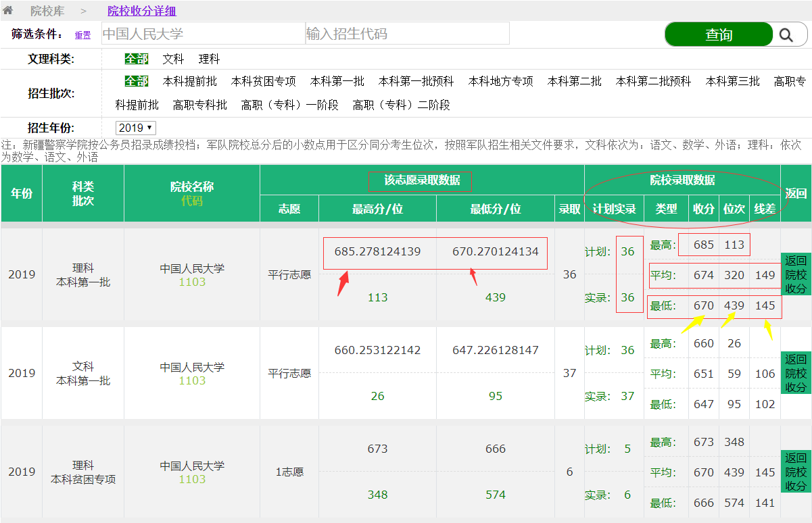Screen dimensions: 812x523
Task: Select 全部 in 文理科类 row
Action: (136, 59)
